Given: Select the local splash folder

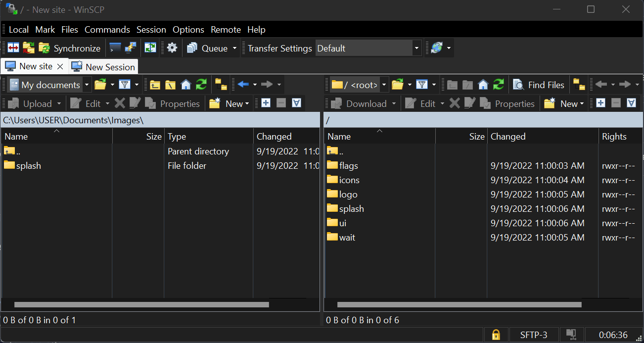Looking at the screenshot, I should click(x=22, y=166).
